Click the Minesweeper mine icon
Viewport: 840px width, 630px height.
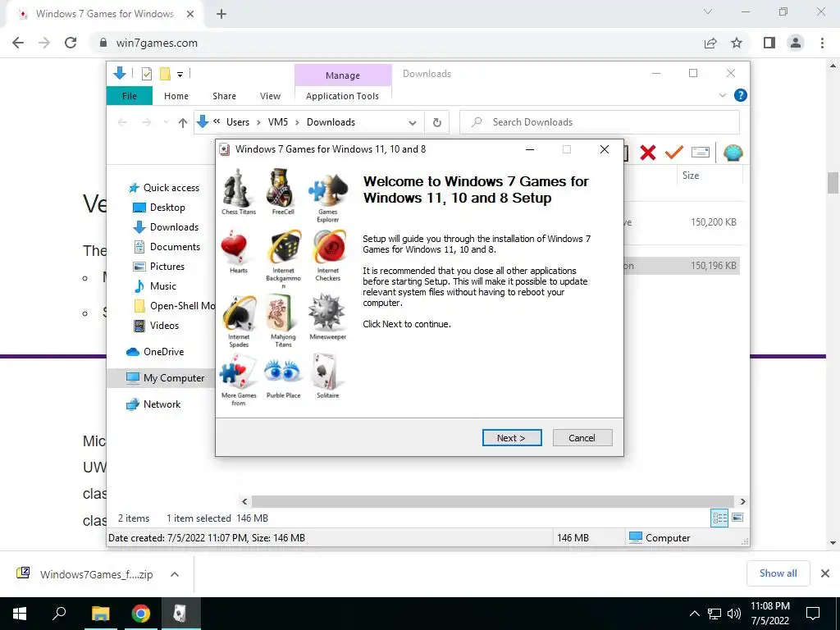tap(326, 313)
